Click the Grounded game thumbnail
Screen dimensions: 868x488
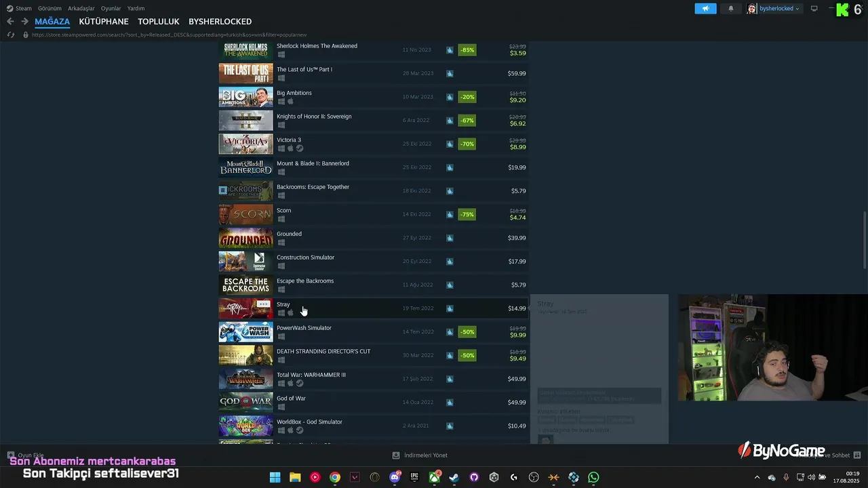245,238
